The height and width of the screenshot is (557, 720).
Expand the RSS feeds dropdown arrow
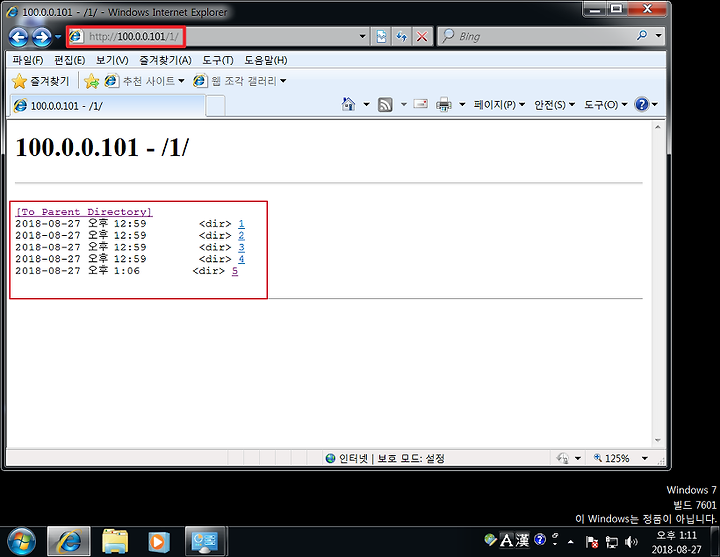coord(404,105)
